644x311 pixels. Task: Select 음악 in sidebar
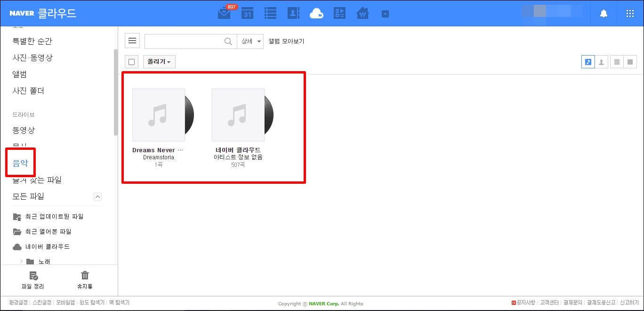click(20, 163)
